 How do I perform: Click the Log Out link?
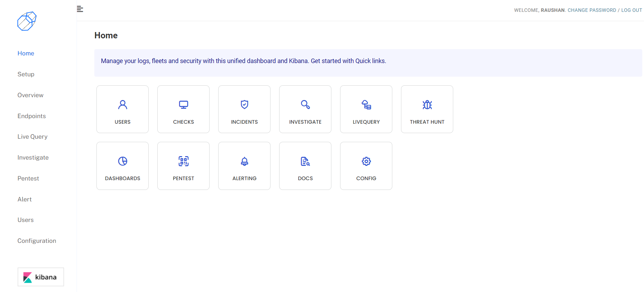631,10
